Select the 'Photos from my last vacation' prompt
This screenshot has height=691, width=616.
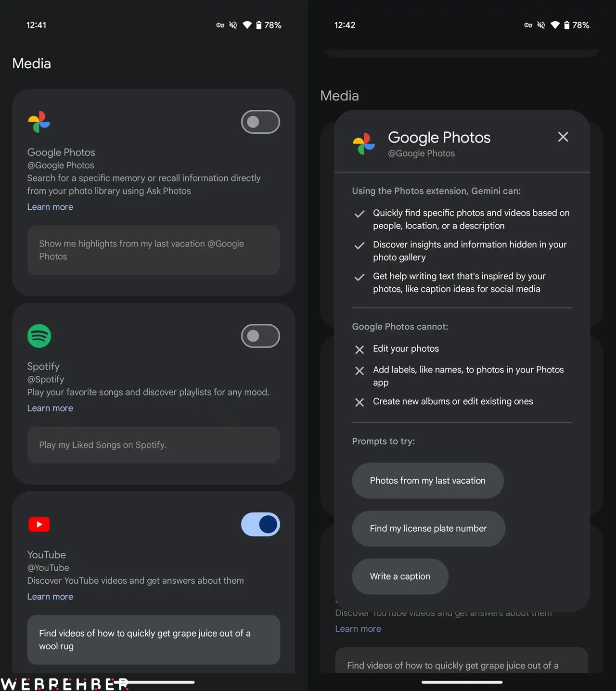[x=428, y=481]
